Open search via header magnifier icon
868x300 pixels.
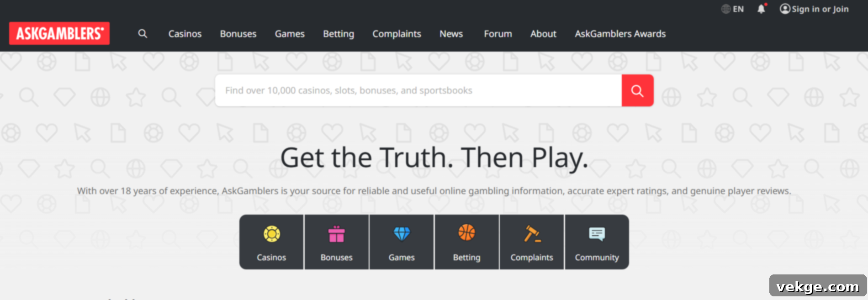143,33
